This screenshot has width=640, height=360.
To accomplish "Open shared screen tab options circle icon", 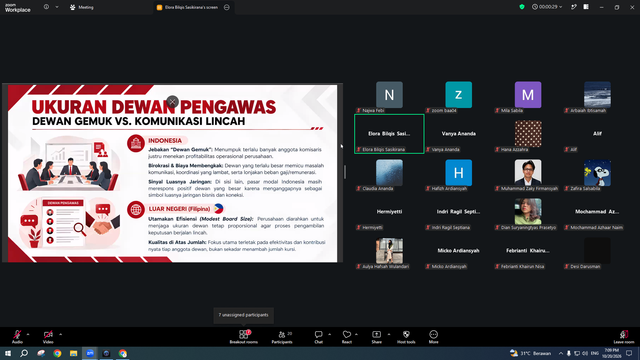I will (x=227, y=7).
